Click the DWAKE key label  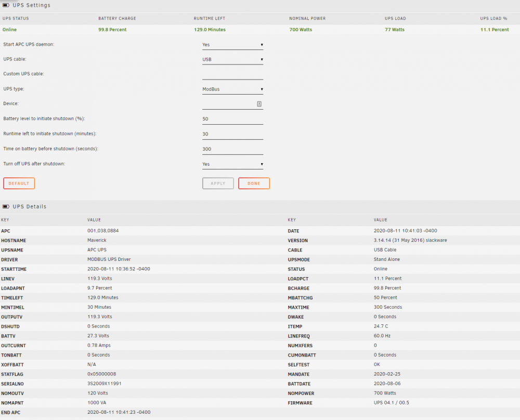coord(296,317)
